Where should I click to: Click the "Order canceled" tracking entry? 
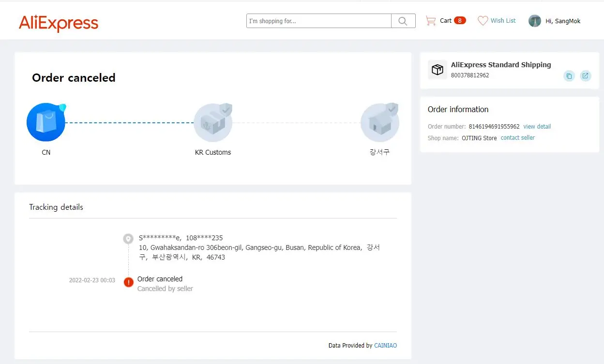[160, 279]
